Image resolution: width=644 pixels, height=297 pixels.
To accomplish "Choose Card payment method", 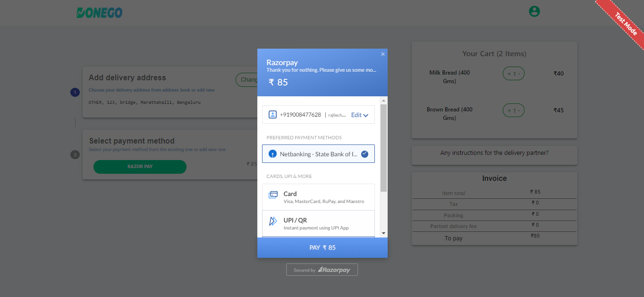I will click(318, 197).
